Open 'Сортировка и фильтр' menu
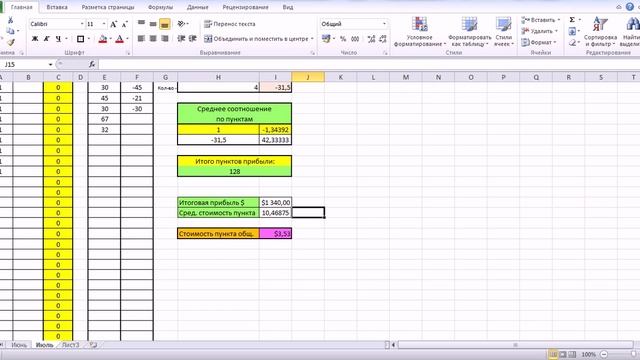The width and height of the screenshot is (640, 360). click(600, 32)
